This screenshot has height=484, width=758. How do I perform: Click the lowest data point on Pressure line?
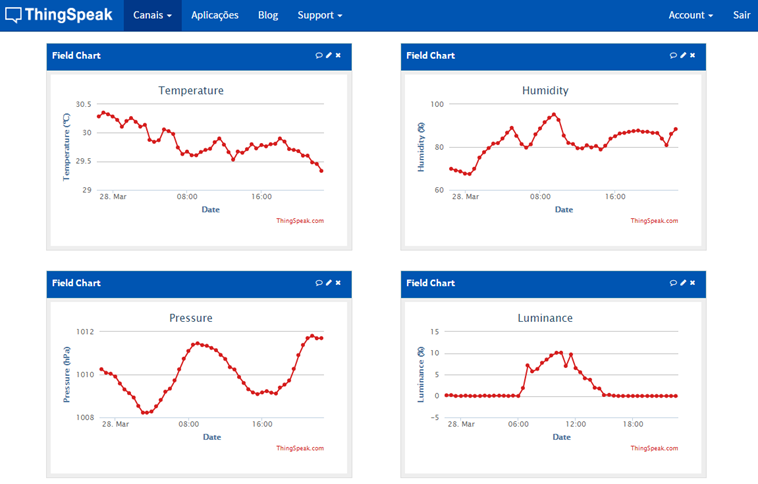click(x=144, y=412)
